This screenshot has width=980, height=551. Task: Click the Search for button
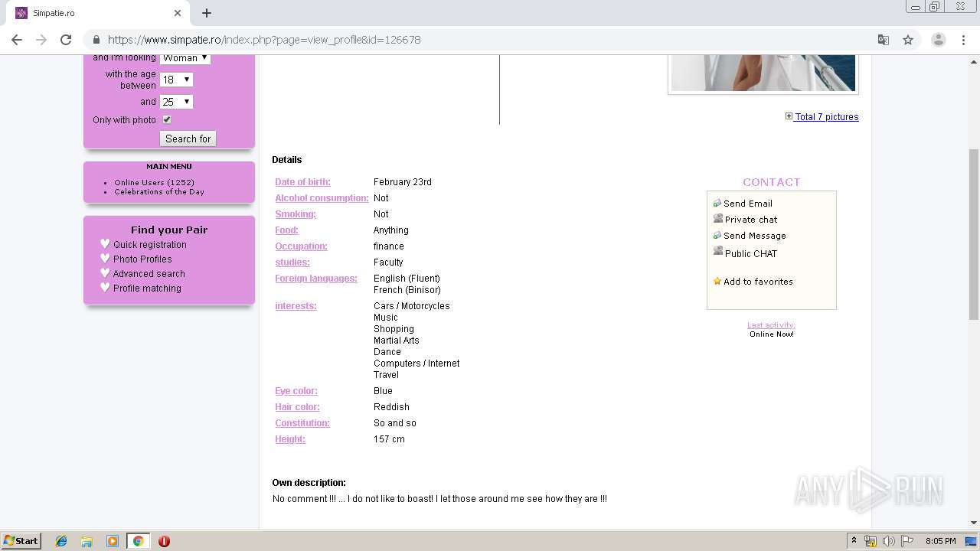188,139
